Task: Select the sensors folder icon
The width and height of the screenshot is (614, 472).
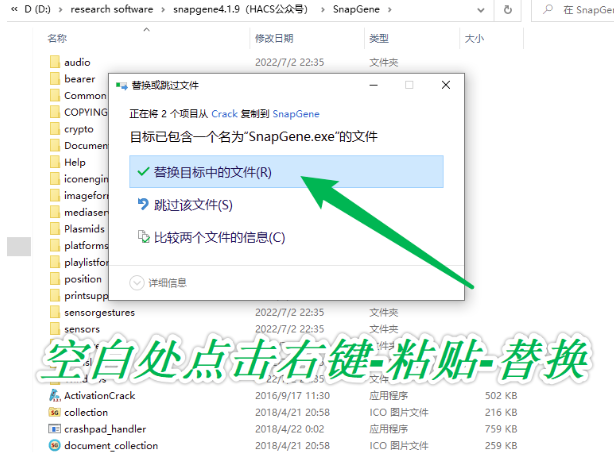Action: [x=55, y=329]
